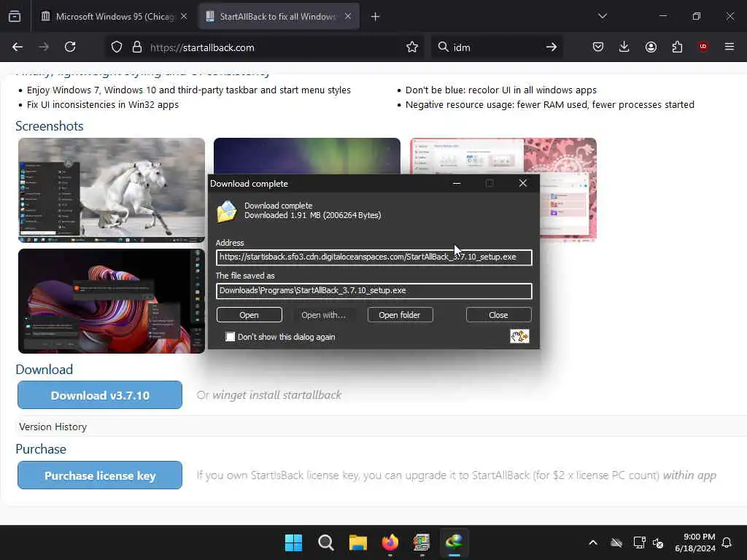Minimize the Download complete dialog
This screenshot has width=747, height=560.
click(457, 183)
